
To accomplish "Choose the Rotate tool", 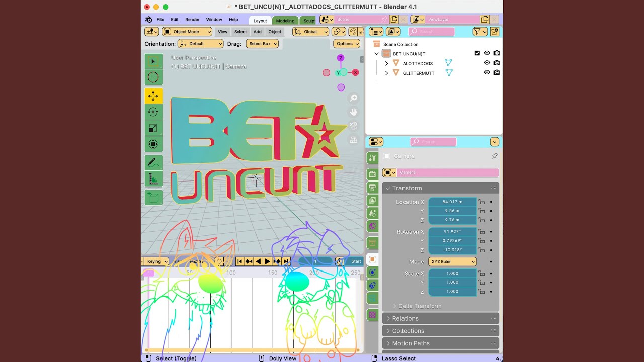I will tap(153, 112).
